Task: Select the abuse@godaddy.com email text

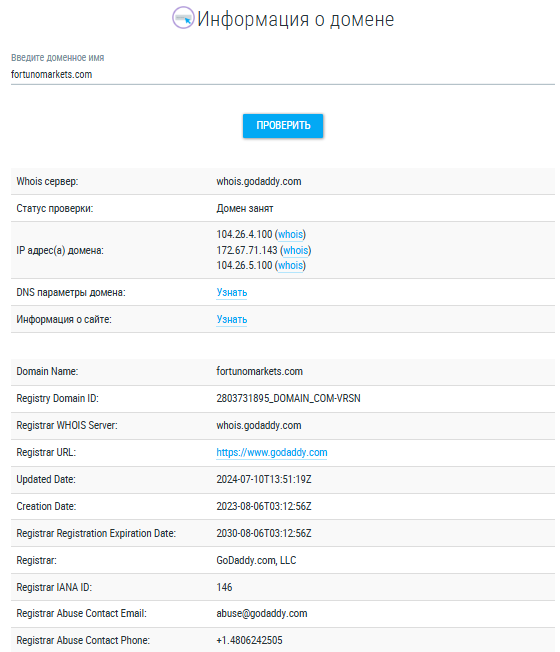Action: (x=261, y=613)
